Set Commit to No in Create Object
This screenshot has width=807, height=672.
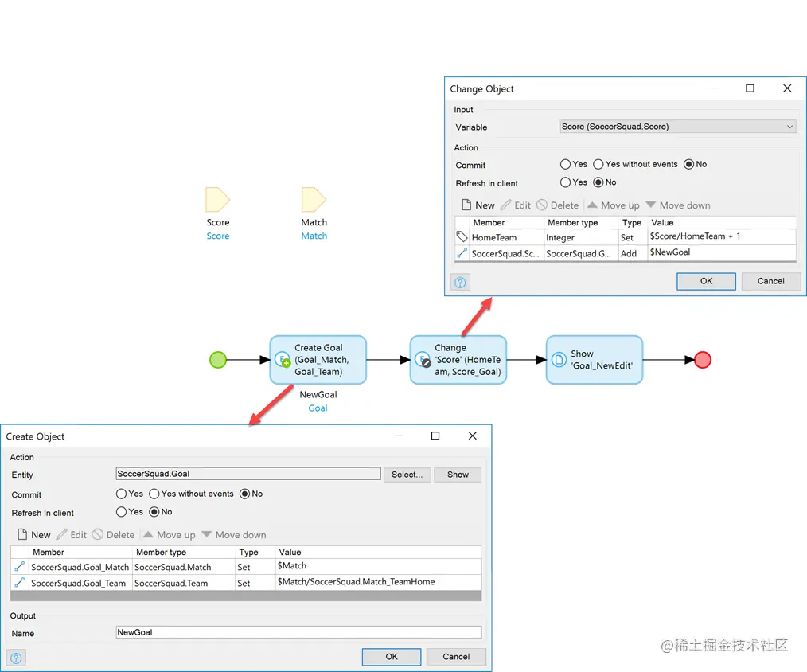click(244, 494)
